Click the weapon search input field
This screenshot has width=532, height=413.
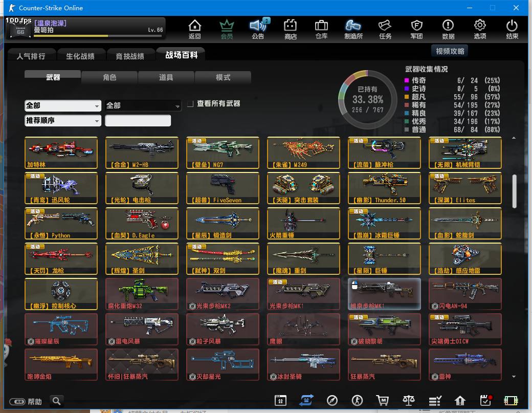[x=138, y=120]
